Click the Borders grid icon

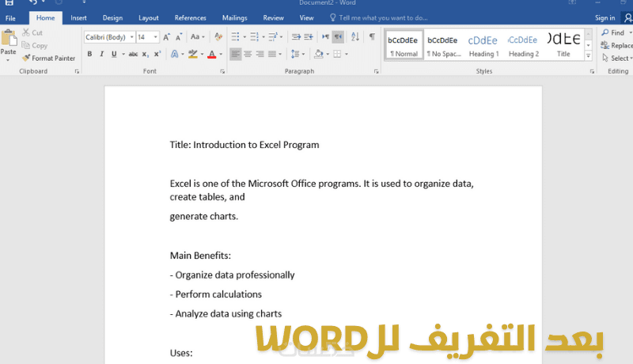337,54
